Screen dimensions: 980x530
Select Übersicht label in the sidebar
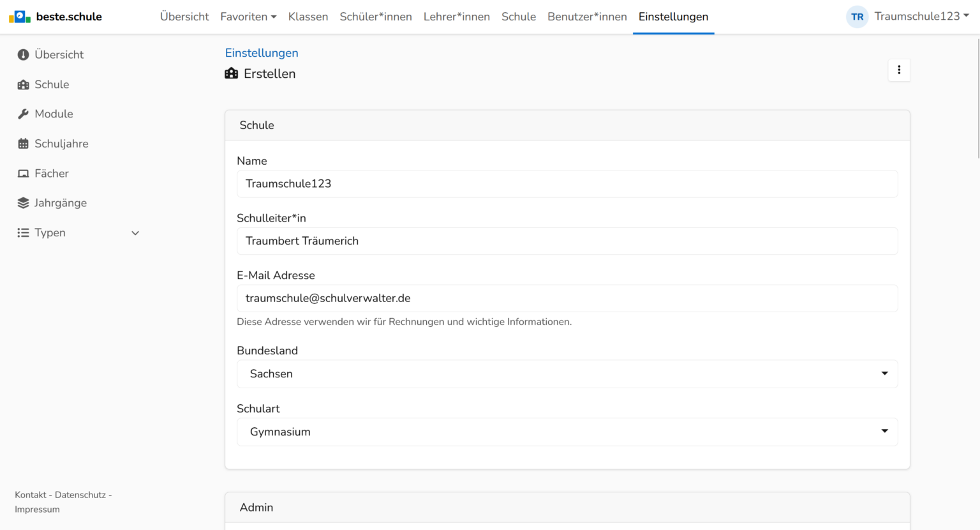59,55
